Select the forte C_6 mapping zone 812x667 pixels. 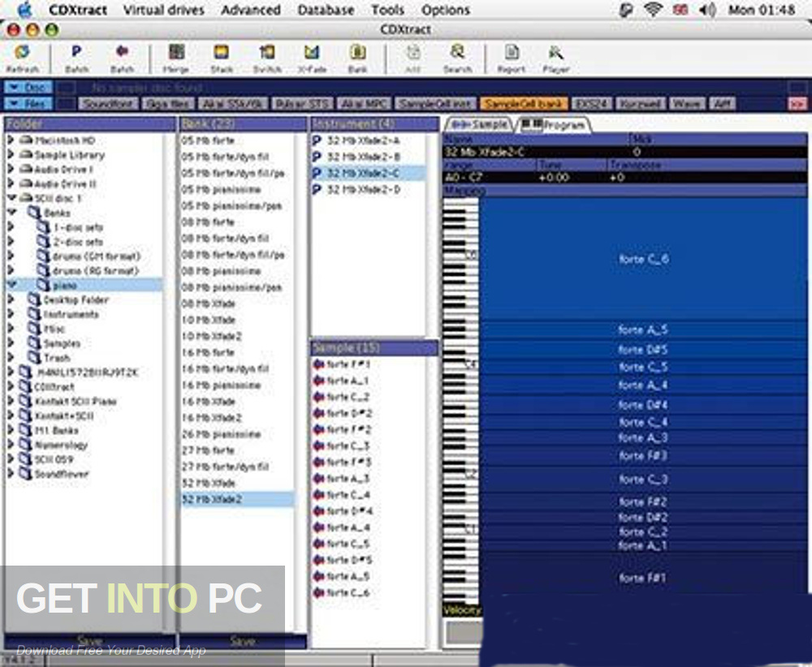pyautogui.click(x=643, y=259)
